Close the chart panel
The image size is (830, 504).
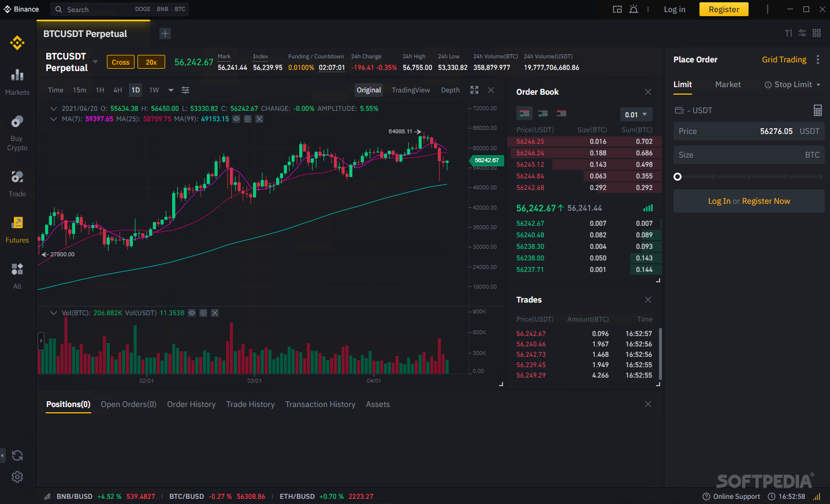[x=491, y=90]
